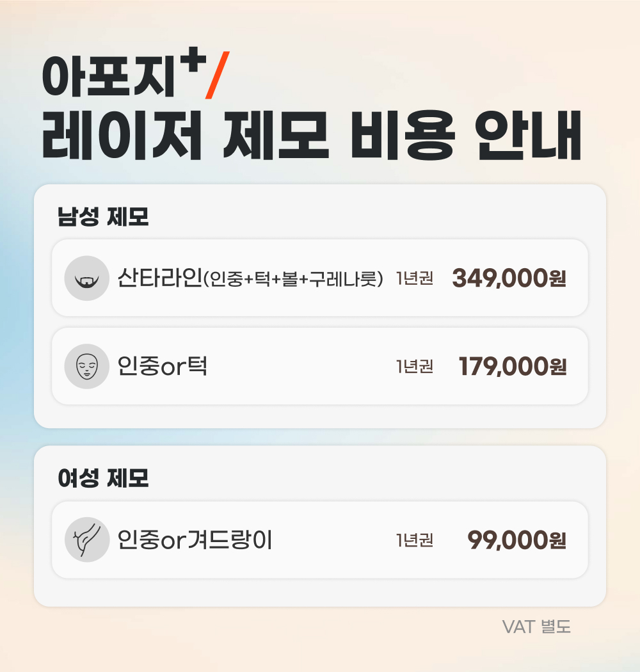This screenshot has height=672, width=640.
Task: Open the 남성 제모 section heading
Action: coord(103,216)
